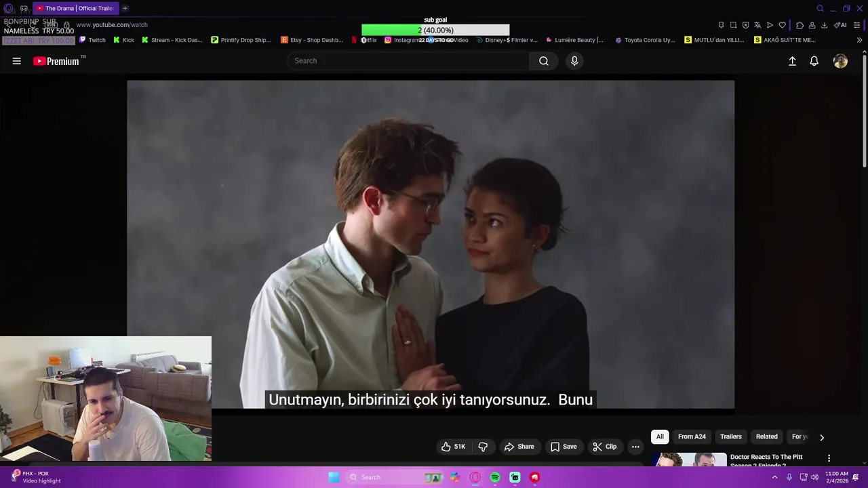Screen dimensions: 868x488
Task: Open the browser extensions icon
Action: [x=800, y=25]
